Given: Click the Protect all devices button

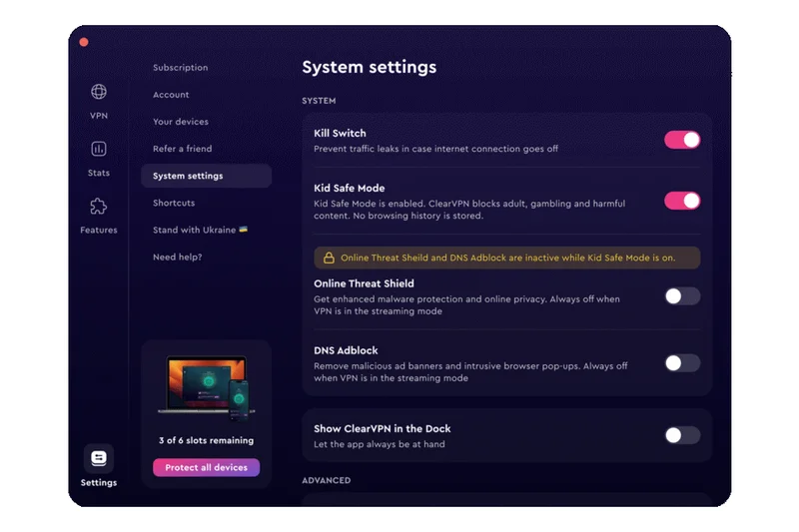Looking at the screenshot, I should [x=206, y=467].
